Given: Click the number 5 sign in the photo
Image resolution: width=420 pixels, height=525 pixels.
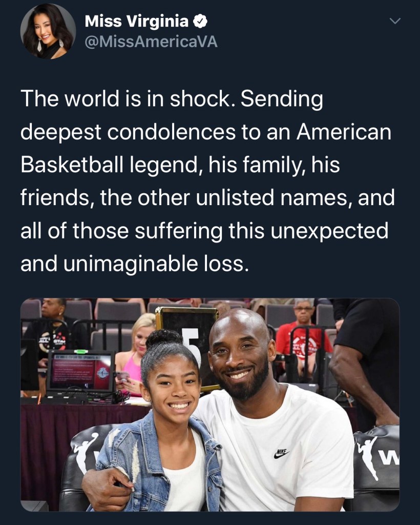Looking at the screenshot, I should 193,340.
